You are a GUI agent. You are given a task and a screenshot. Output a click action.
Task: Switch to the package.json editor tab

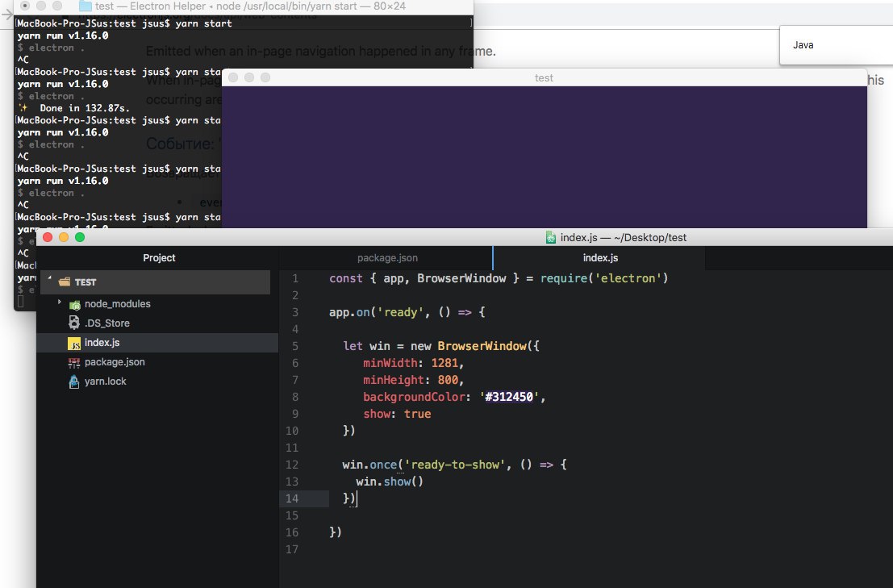(x=387, y=258)
